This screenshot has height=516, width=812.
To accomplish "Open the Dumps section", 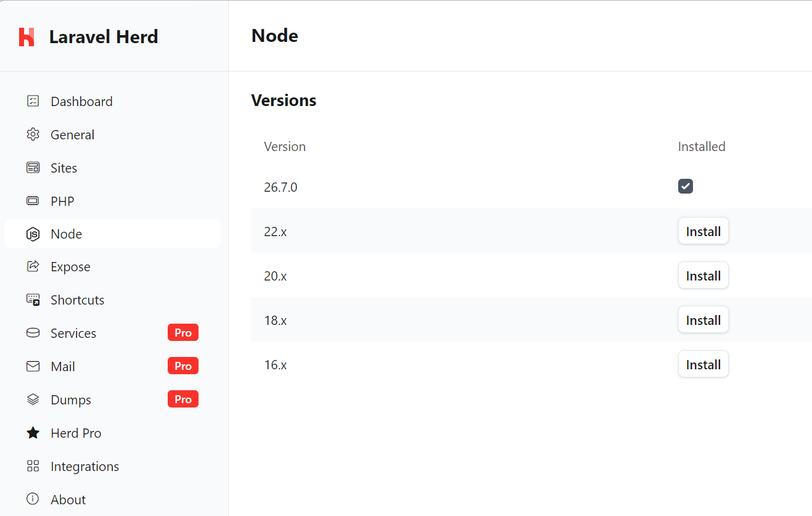I will click(112, 399).
